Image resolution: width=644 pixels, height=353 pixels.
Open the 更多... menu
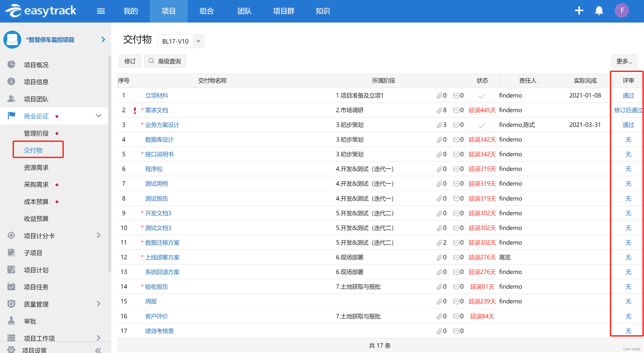[624, 61]
